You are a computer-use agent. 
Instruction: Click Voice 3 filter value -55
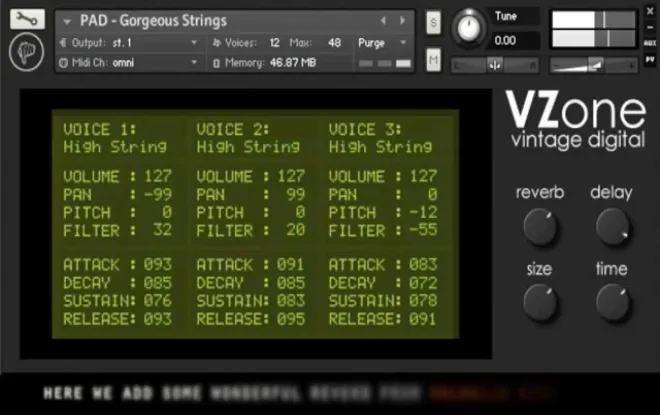(423, 230)
